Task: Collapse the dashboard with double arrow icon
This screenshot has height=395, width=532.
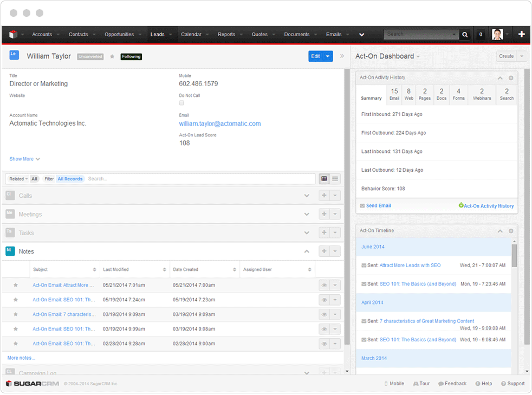Action: [342, 56]
